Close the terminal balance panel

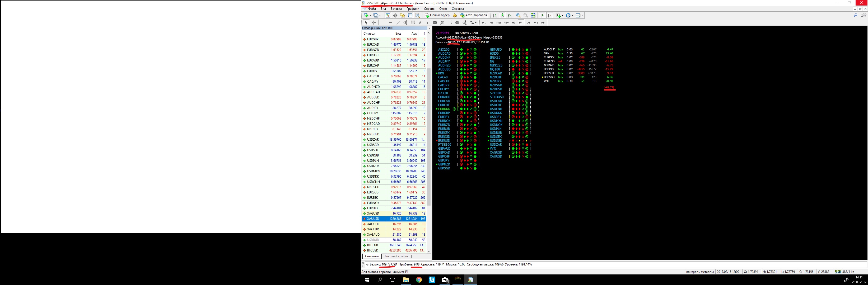tap(363, 263)
